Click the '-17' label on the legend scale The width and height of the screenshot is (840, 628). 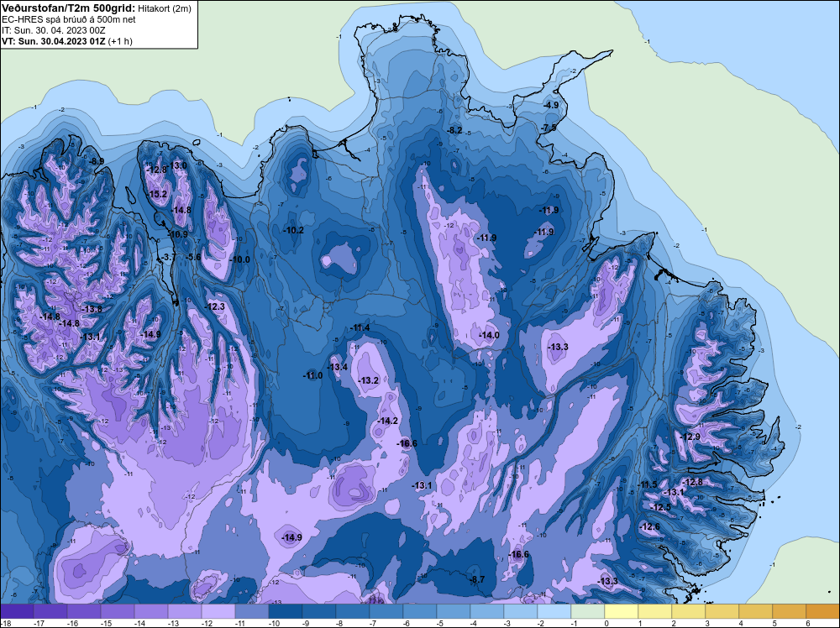tap(39, 623)
